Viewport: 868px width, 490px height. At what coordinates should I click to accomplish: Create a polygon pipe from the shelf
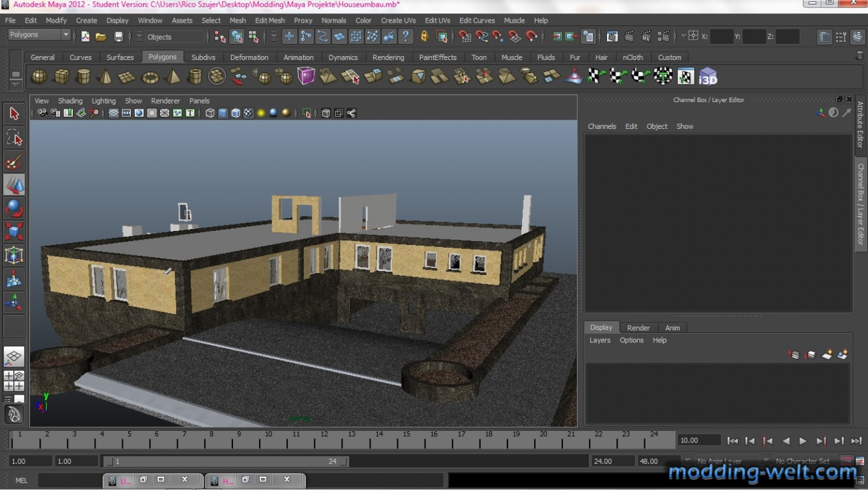(195, 77)
